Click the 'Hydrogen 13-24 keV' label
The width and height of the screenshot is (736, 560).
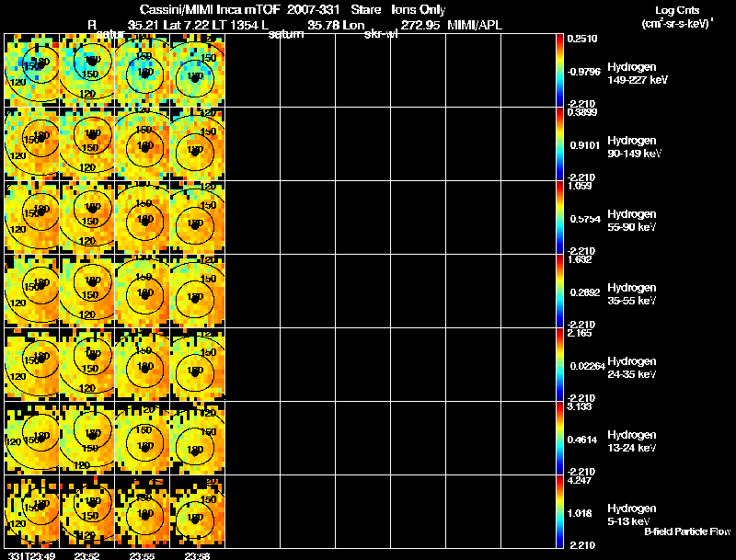pyautogui.click(x=632, y=441)
